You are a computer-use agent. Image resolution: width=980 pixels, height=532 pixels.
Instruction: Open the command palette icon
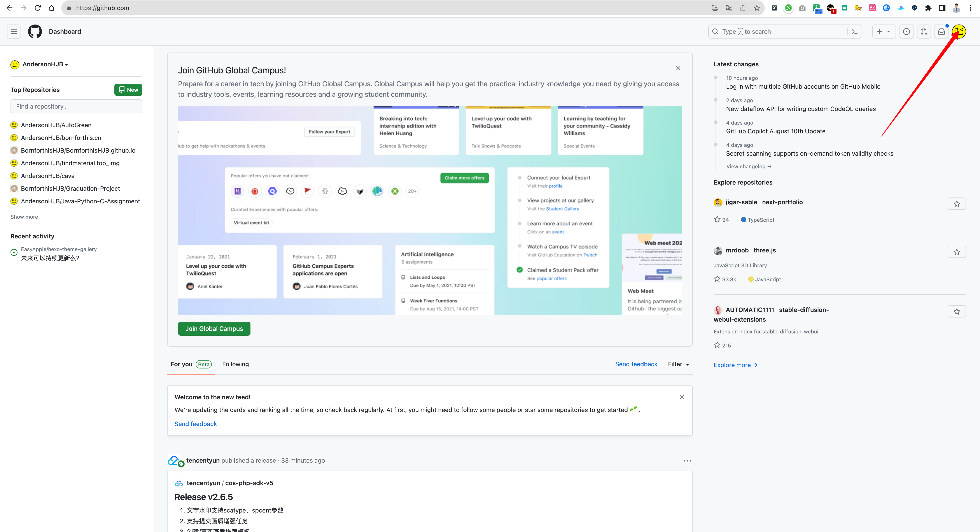coord(854,32)
